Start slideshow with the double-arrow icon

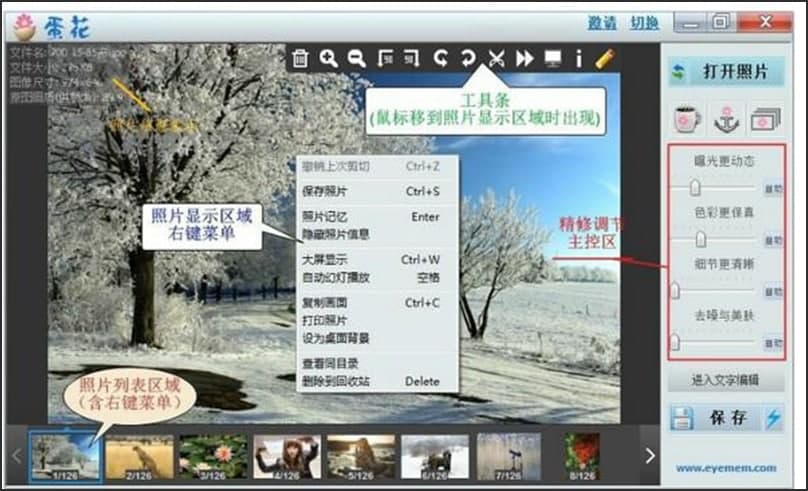[525, 59]
